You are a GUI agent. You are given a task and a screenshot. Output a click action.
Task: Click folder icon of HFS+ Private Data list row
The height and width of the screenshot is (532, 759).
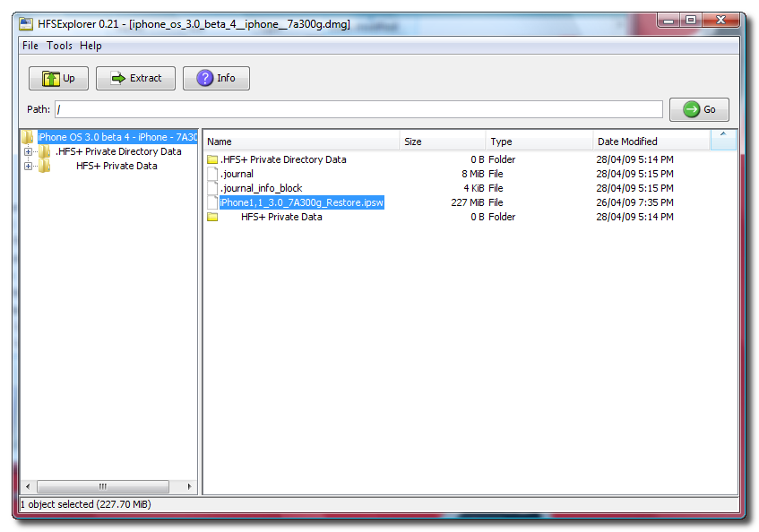pyautogui.click(x=212, y=217)
